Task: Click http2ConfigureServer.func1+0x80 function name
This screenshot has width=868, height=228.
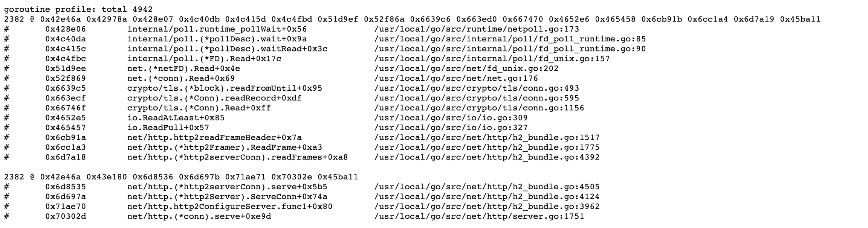Action: coord(230,206)
